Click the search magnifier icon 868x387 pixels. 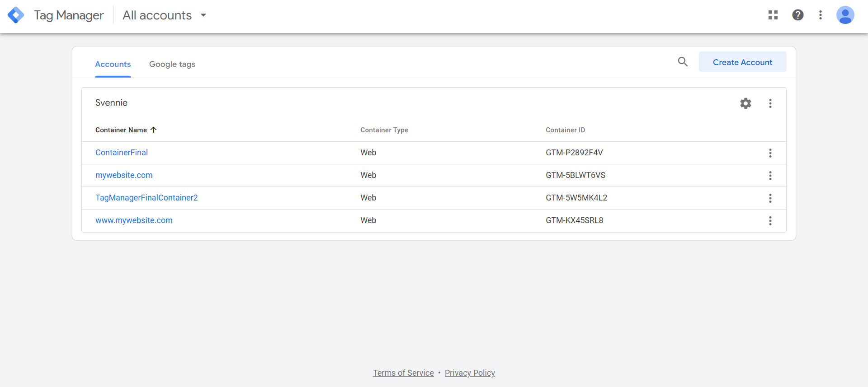coord(683,62)
